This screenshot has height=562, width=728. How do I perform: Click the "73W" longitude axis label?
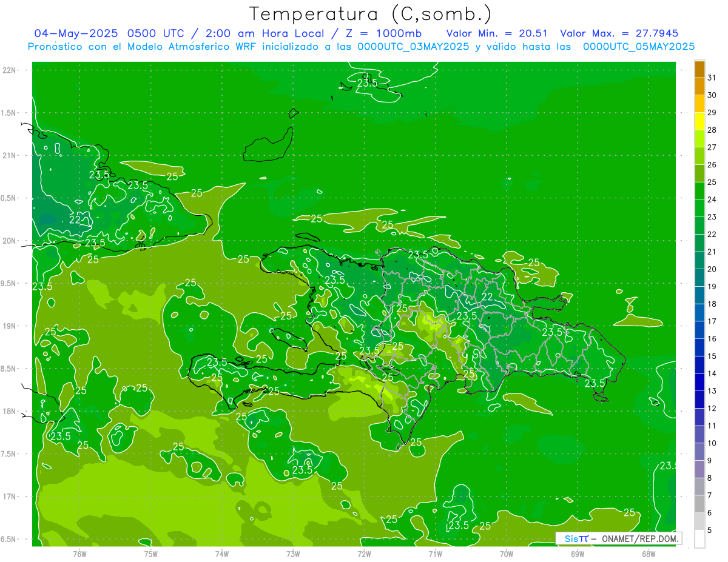(293, 554)
